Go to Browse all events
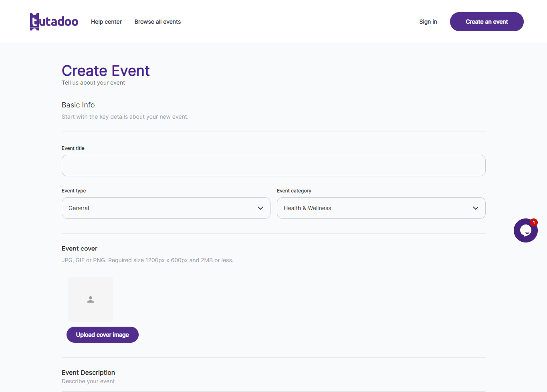 tap(157, 22)
